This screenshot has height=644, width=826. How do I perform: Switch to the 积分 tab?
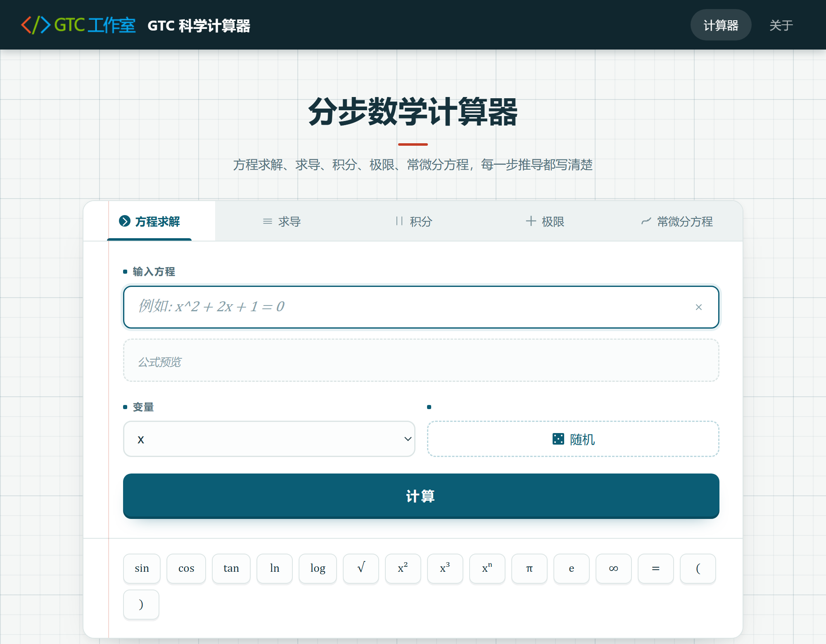coord(413,221)
